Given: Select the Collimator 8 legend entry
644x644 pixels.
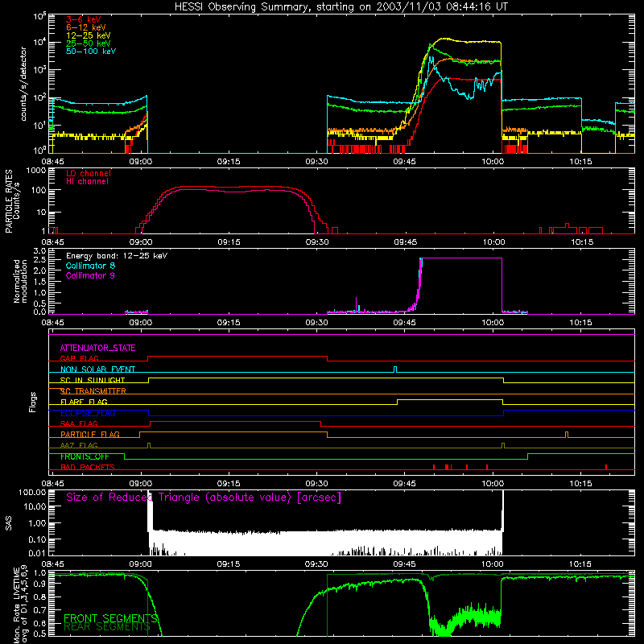Looking at the screenshot, I should point(90,266).
